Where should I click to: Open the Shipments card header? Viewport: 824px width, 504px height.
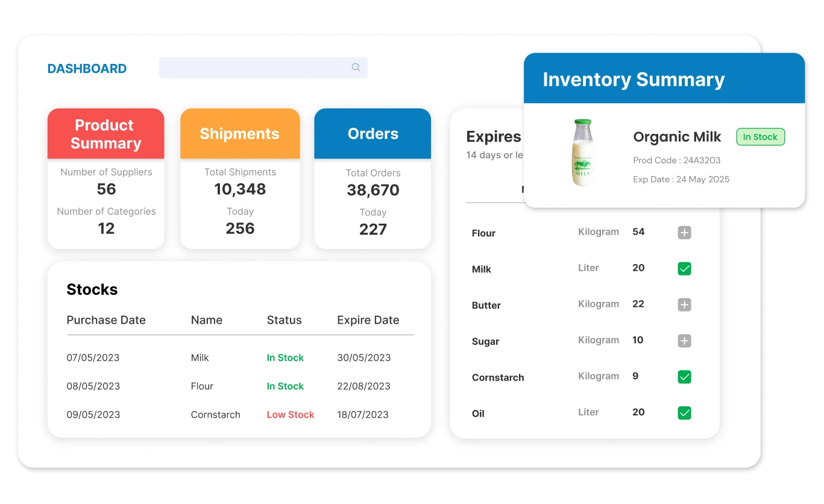(x=239, y=134)
